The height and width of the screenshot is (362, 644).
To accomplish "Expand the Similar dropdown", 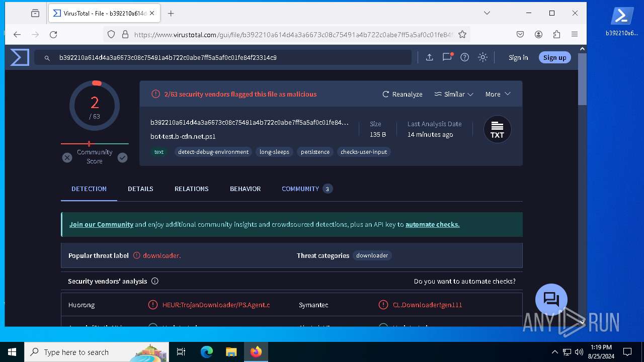I will click(454, 94).
